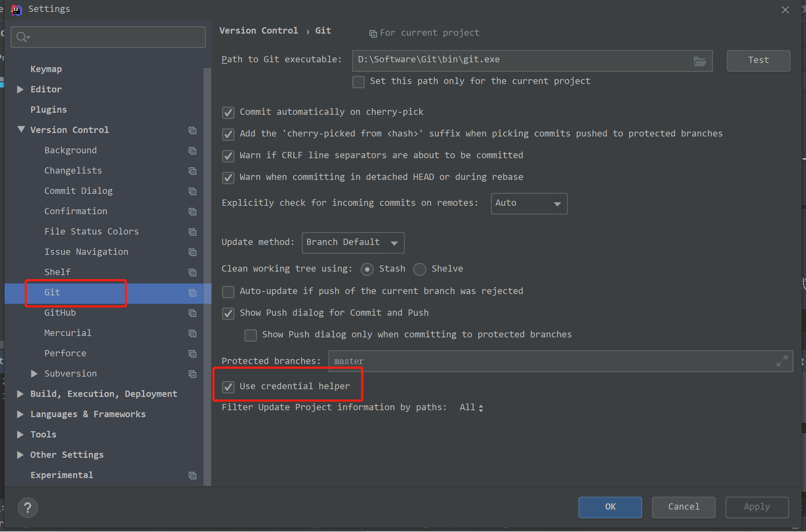This screenshot has height=532, width=806.
Task: Click the Cancel button
Action: point(683,507)
